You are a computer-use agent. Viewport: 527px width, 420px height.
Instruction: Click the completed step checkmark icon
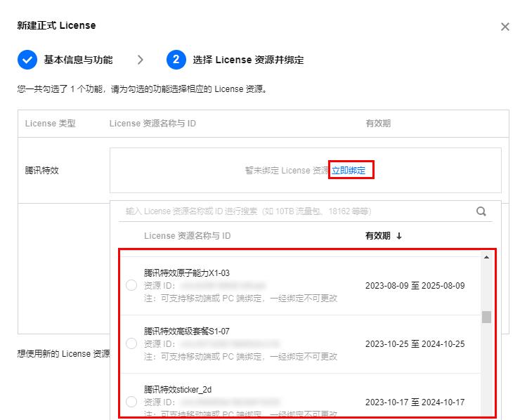pyautogui.click(x=27, y=60)
